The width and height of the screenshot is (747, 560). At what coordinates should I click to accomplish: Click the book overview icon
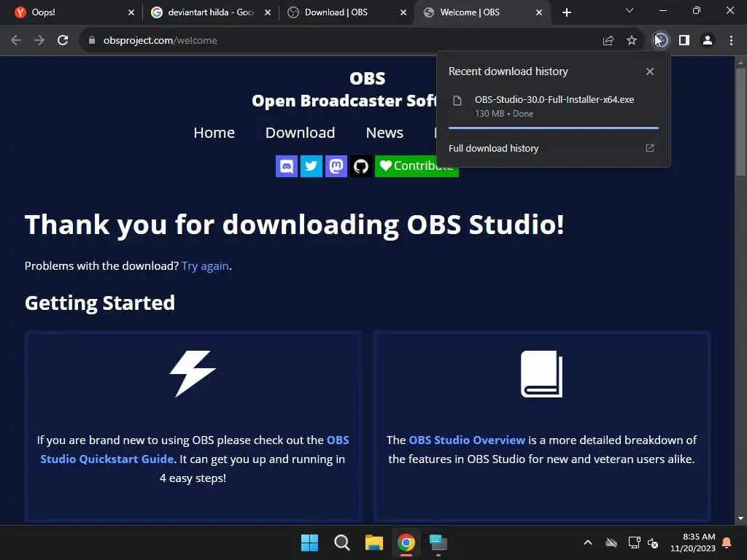tap(542, 374)
